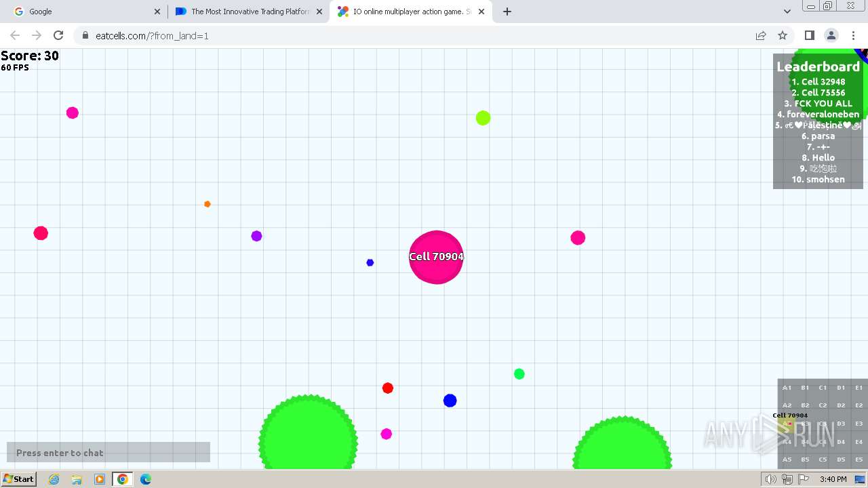Click the pink Cell 70904 player cell
This screenshot has width=868, height=488.
tap(436, 257)
